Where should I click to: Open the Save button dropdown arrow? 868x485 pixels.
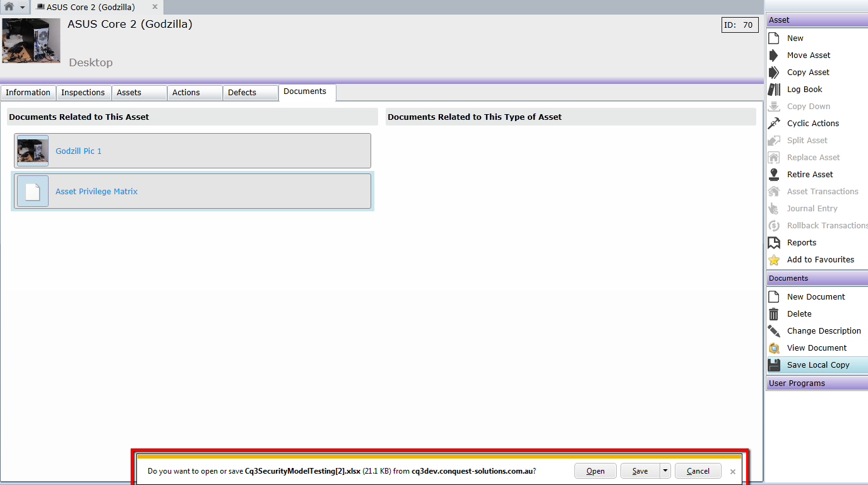tap(665, 470)
